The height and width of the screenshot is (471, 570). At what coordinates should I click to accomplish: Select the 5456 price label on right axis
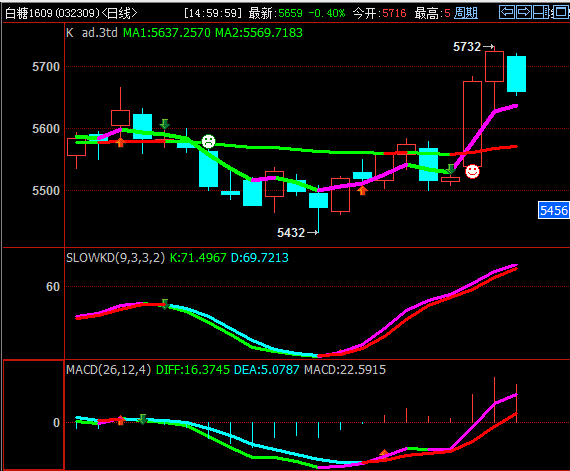554,210
